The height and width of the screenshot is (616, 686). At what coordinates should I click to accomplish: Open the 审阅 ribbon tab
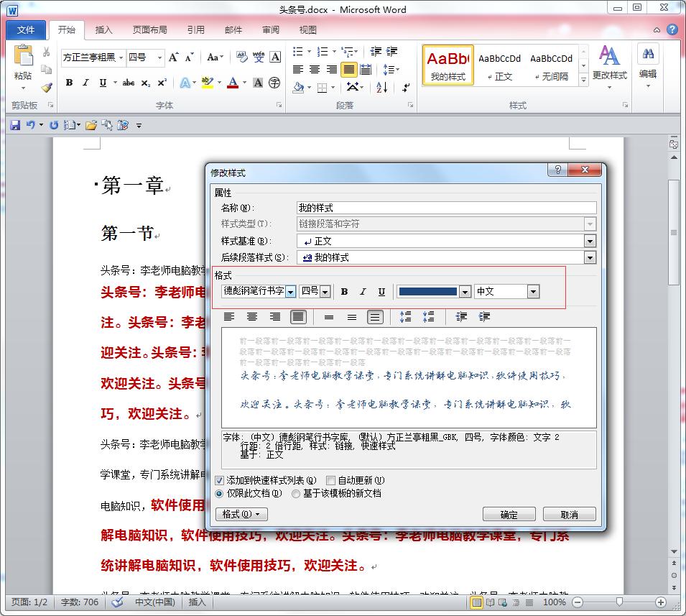(270, 29)
